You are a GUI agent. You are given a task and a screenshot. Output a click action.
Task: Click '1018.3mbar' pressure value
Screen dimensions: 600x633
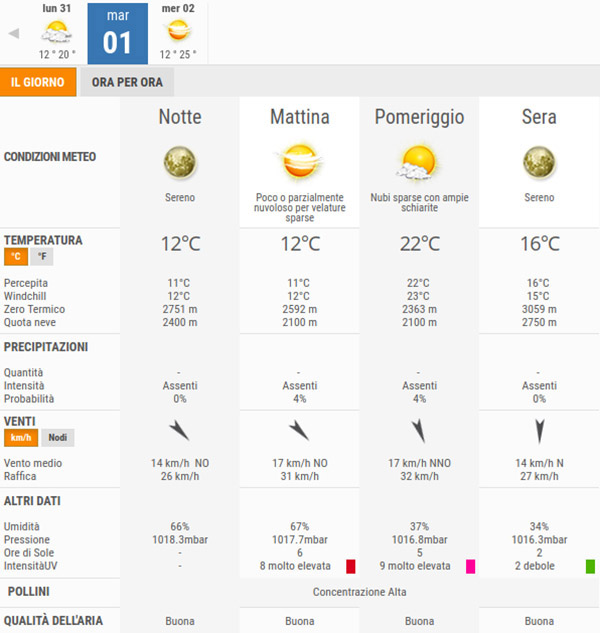tap(180, 540)
